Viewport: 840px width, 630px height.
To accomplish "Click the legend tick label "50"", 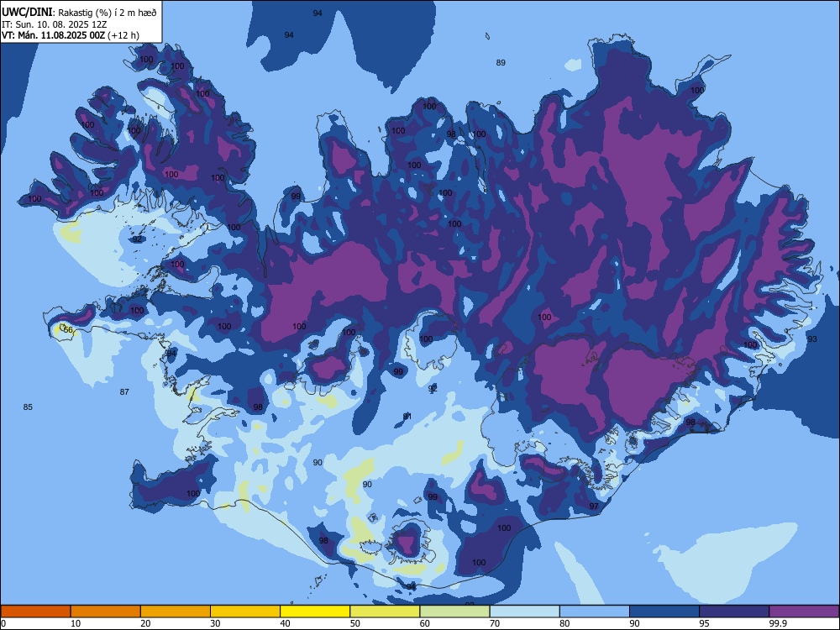I will 355,623.
